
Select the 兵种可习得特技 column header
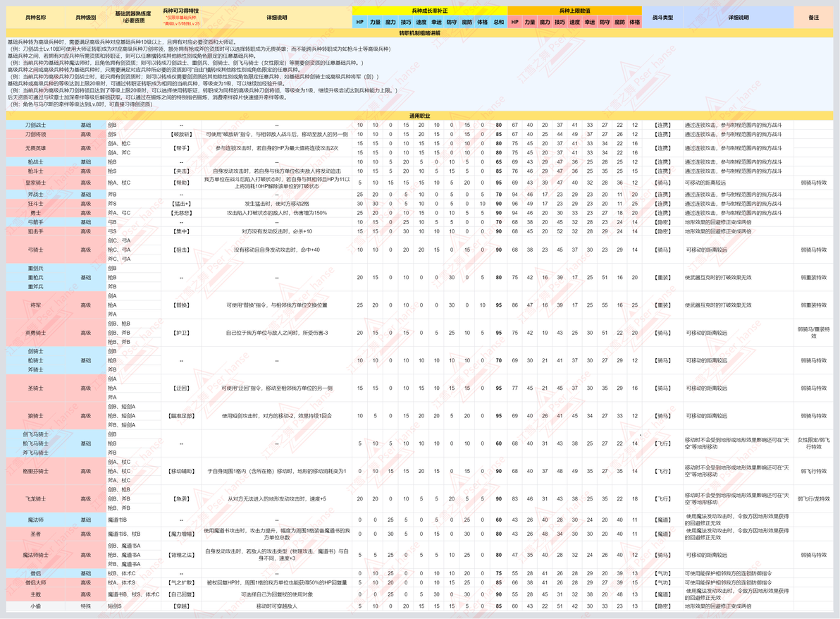pyautogui.click(x=181, y=17)
